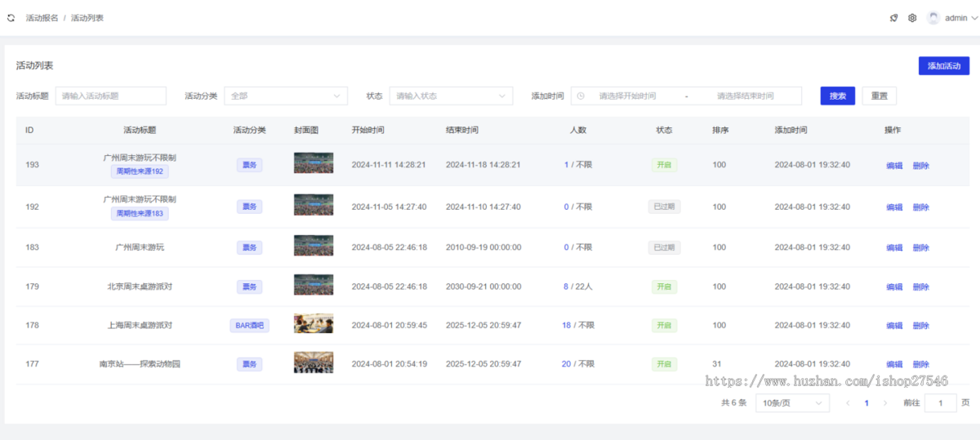
Task: Open settings via the gear icon
Action: tap(912, 18)
